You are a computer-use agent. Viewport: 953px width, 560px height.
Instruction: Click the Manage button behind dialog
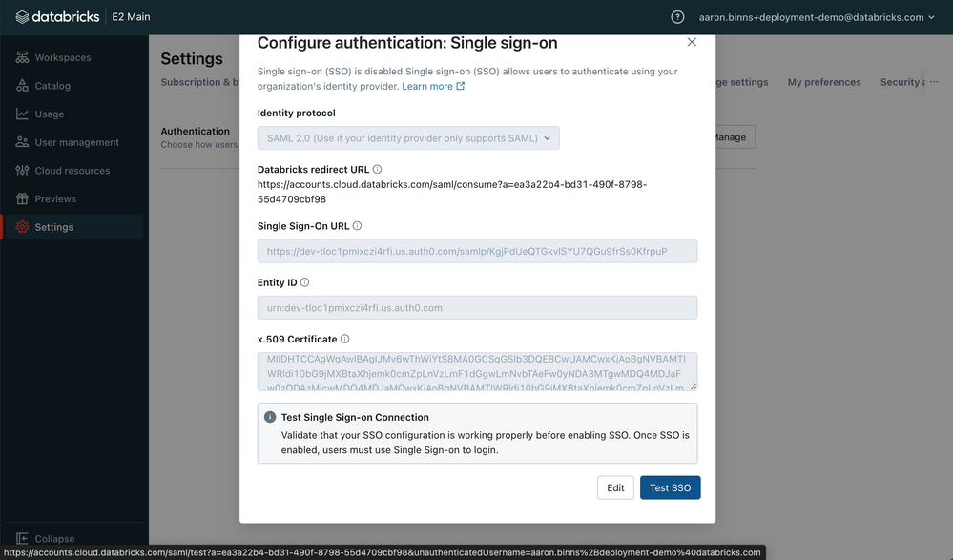pyautogui.click(x=735, y=136)
